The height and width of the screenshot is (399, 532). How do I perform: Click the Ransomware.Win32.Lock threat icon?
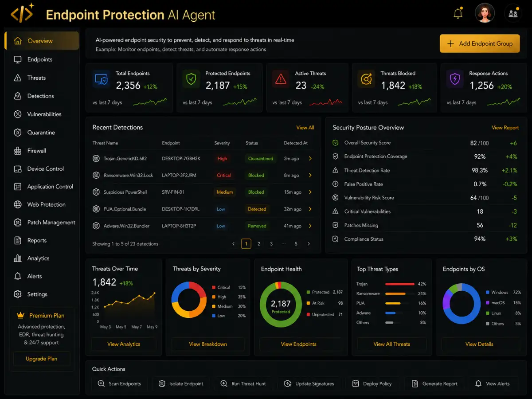96,175
